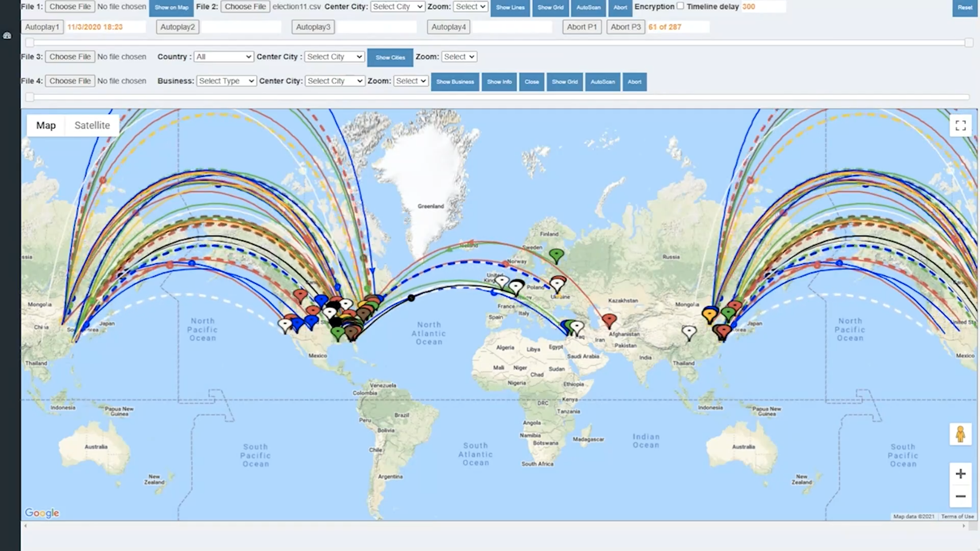Image resolution: width=980 pixels, height=551 pixels.
Task: Click AutoScan button in File 4 row
Action: [x=603, y=82]
